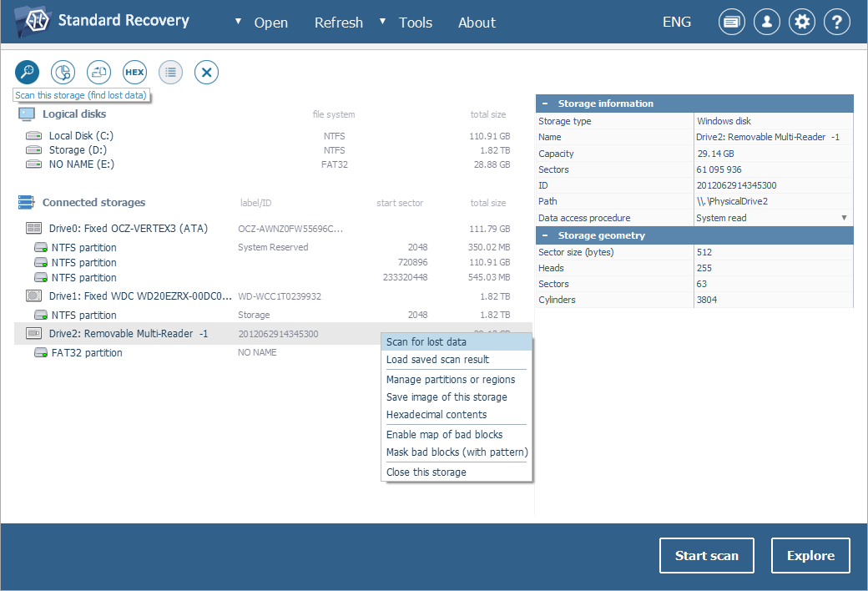This screenshot has width=868, height=591.
Task: Open the dropdown arrow next to Open
Action: (x=236, y=23)
